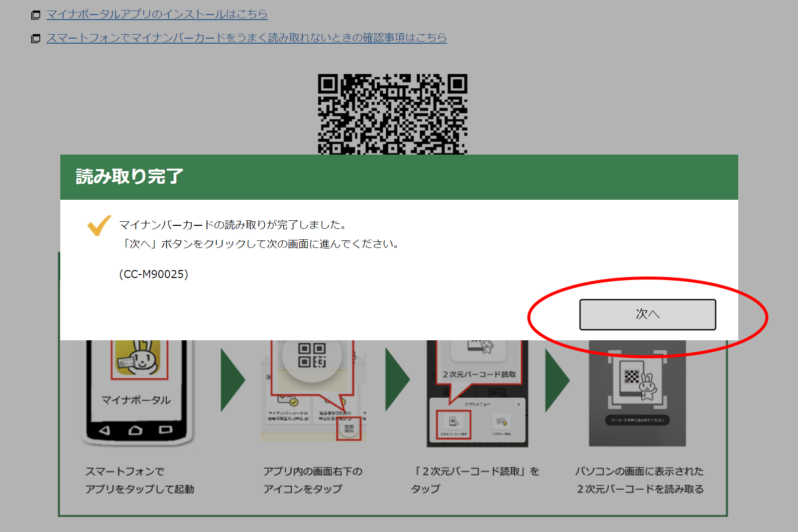Click the スマートフォンでアプリをタップして起動 caption

139,480
